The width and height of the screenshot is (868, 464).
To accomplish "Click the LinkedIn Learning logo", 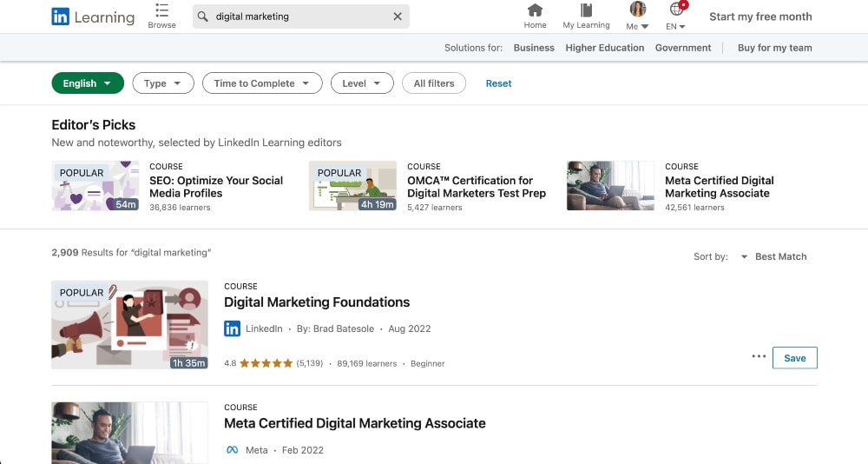I will pyautogui.click(x=93, y=17).
